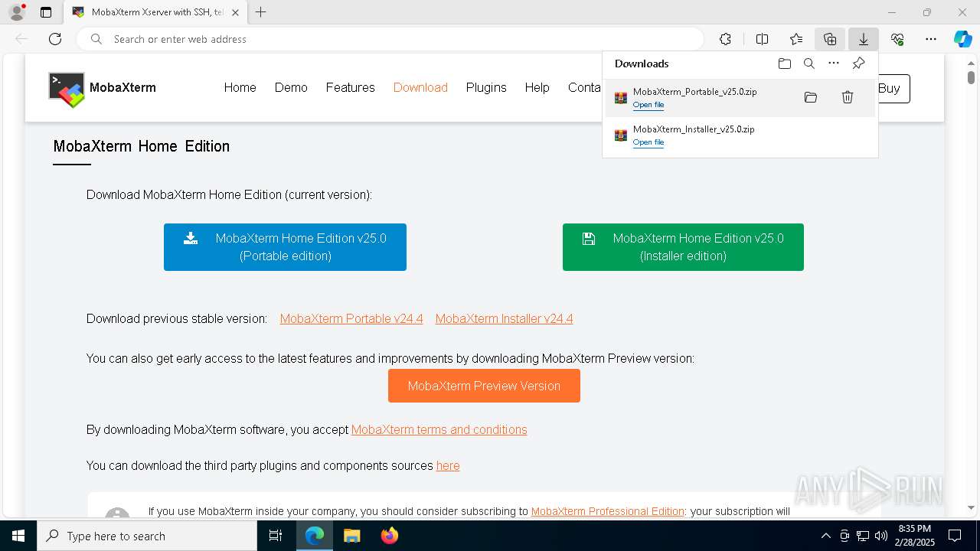Image resolution: width=980 pixels, height=551 pixels.
Task: Click the address bar search field
Action: [390, 39]
